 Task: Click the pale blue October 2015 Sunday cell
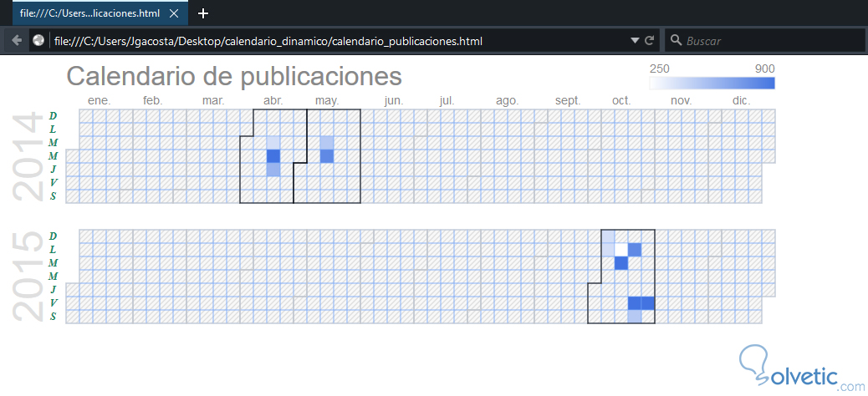coord(608,236)
